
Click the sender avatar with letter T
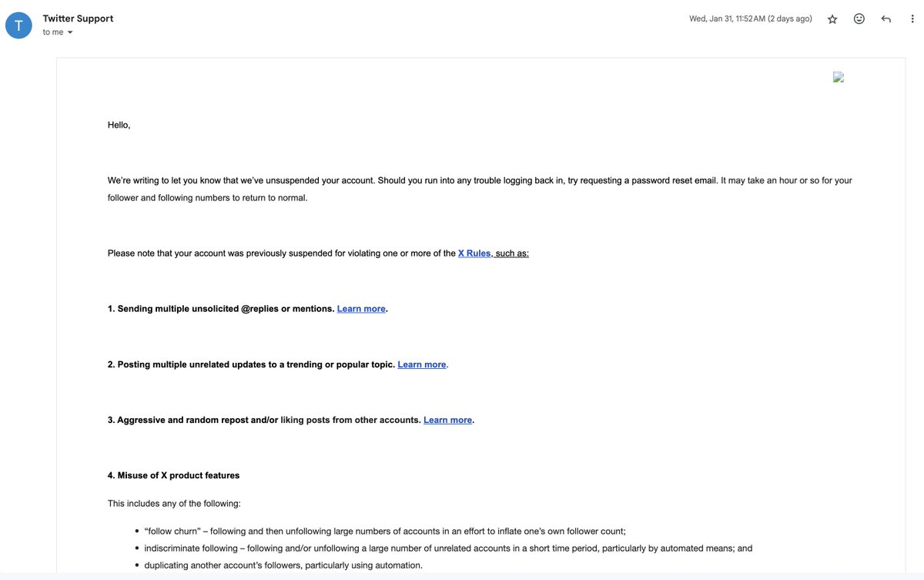[x=18, y=25]
